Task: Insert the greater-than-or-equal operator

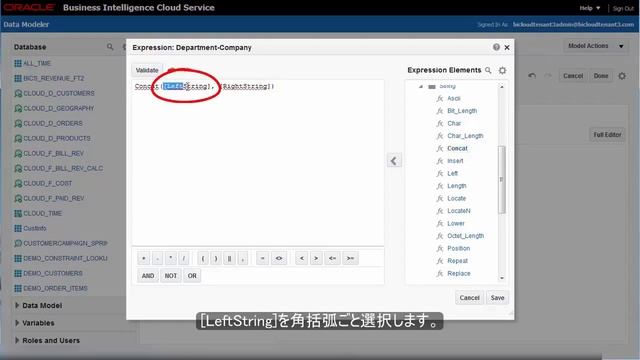Action: (350, 258)
